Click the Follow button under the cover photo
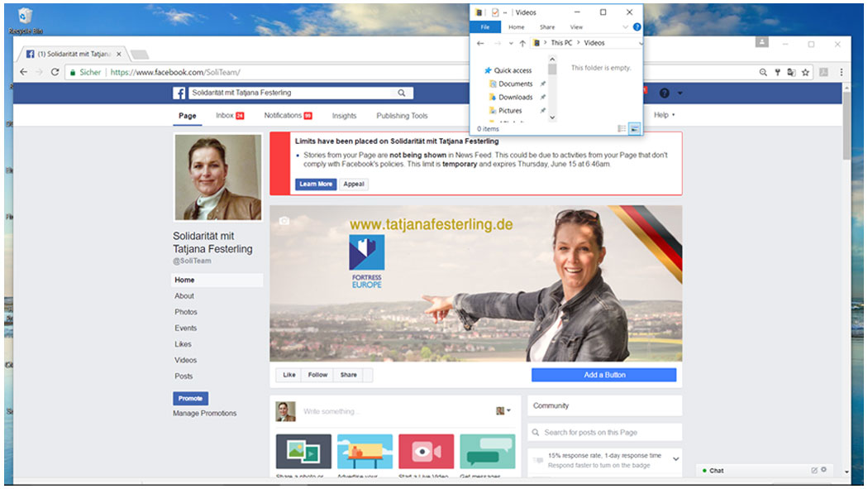Screen dimensions: 868x489 (x=317, y=375)
